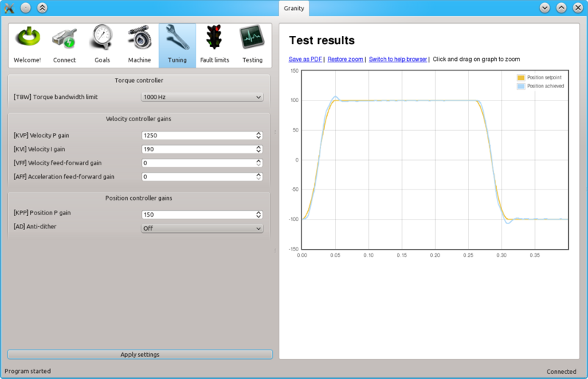The width and height of the screenshot is (588, 379).
Task: Decrease Acceleration feed-forward gain stepper
Action: coord(259,178)
